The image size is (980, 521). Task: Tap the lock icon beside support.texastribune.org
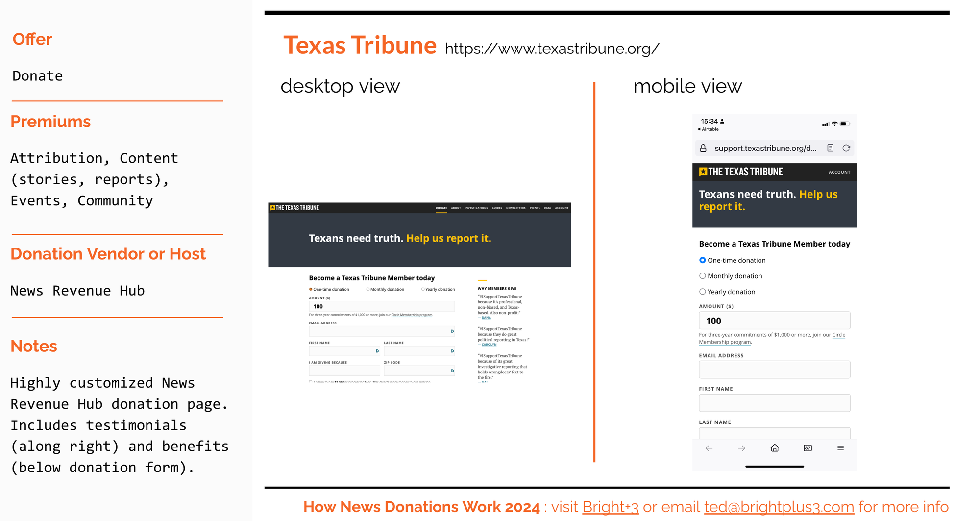[x=703, y=148]
